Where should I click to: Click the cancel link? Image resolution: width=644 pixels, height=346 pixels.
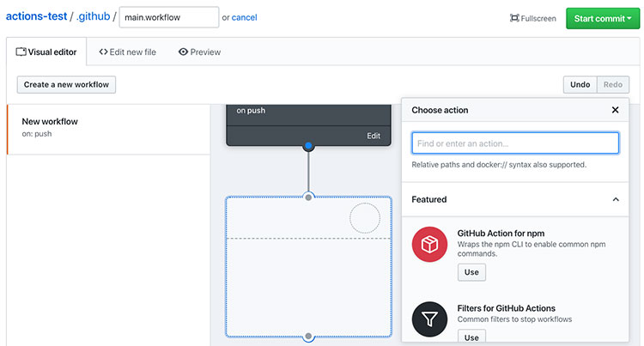(245, 18)
